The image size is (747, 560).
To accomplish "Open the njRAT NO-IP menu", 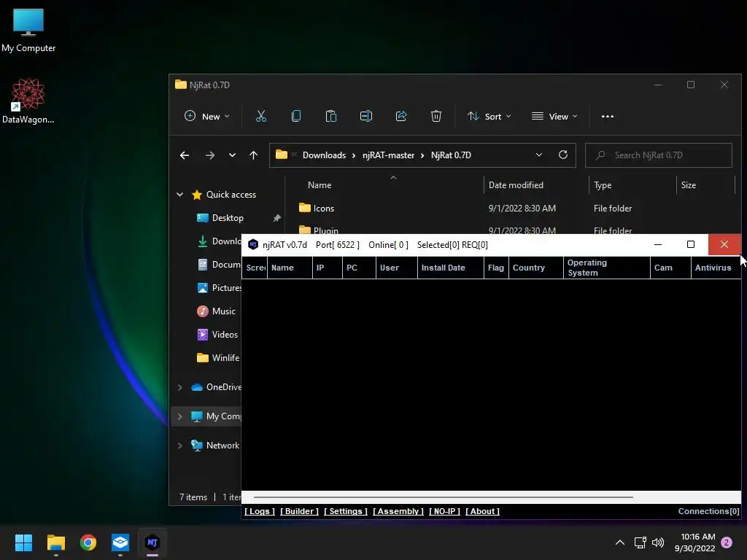I will point(444,511).
